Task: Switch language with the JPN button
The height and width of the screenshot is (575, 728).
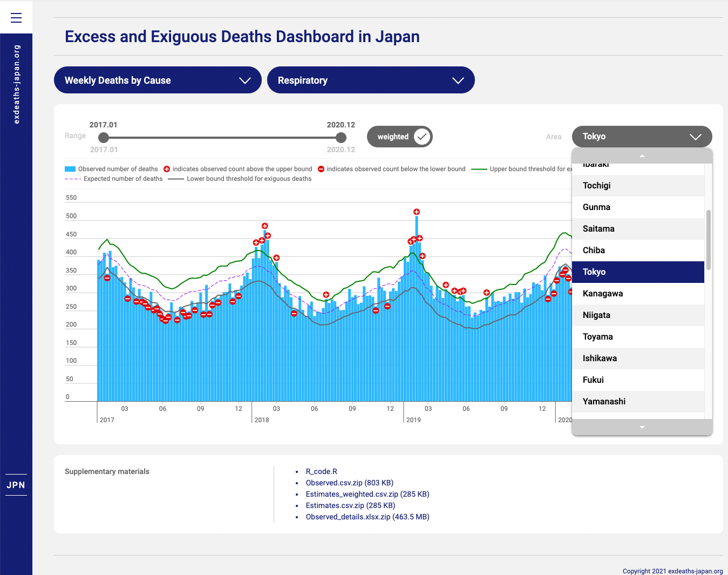Action: pyautogui.click(x=16, y=485)
